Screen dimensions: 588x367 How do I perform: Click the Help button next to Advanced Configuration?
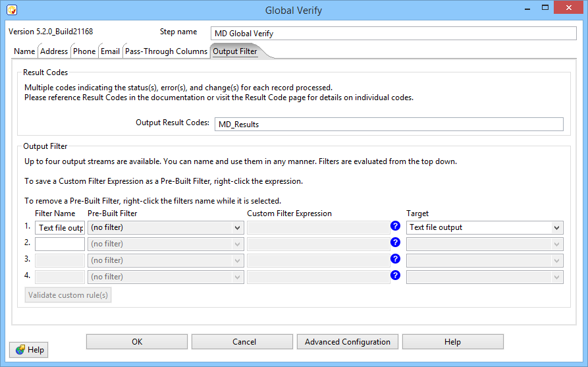(x=452, y=342)
